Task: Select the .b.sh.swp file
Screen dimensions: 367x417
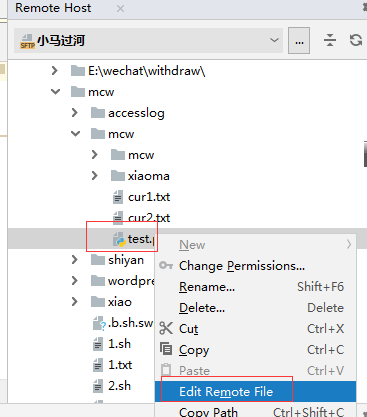Action: tap(130, 323)
